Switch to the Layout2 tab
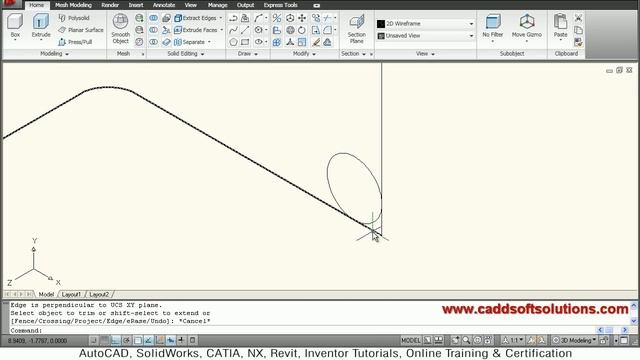 tap(99, 294)
